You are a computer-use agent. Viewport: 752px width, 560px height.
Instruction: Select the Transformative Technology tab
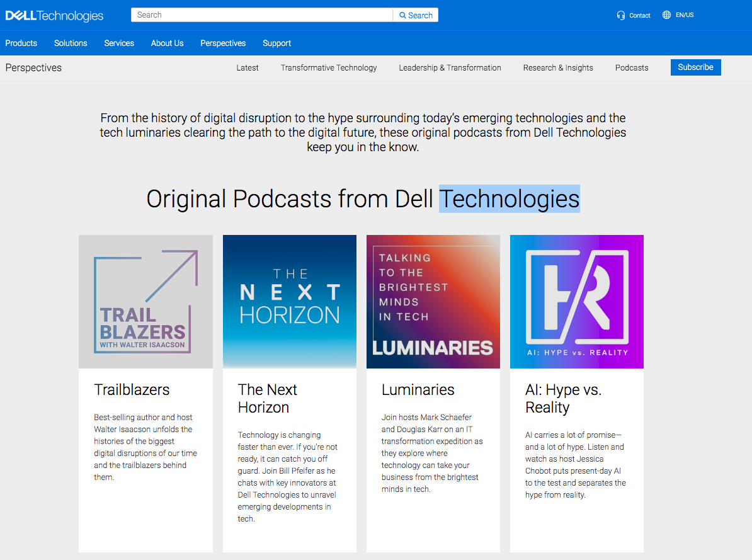(x=329, y=68)
